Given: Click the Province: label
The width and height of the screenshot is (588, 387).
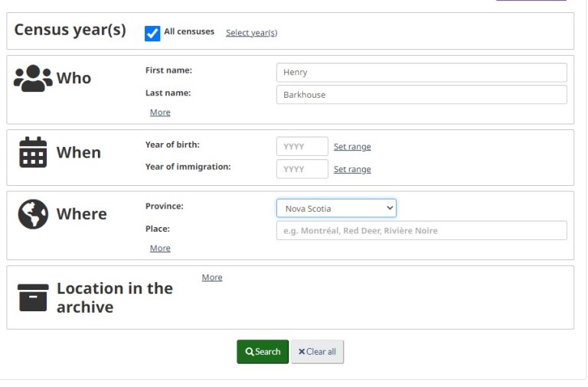Looking at the screenshot, I should click(165, 206).
